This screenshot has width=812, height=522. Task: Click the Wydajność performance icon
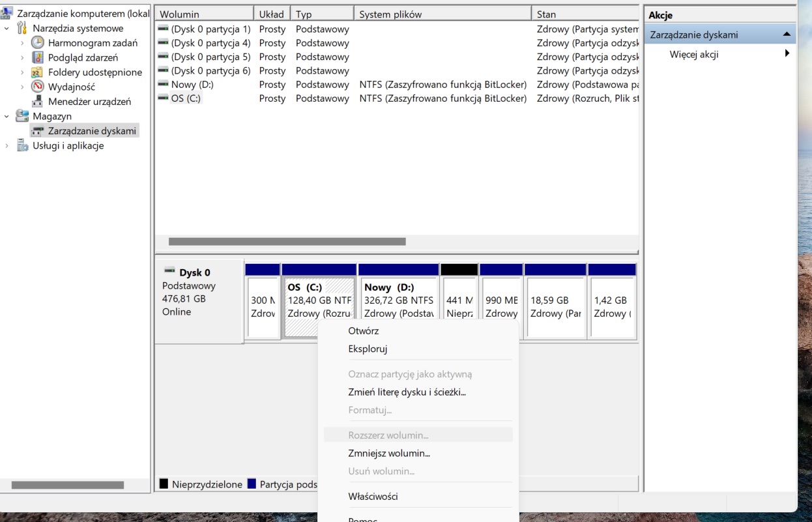click(x=37, y=87)
